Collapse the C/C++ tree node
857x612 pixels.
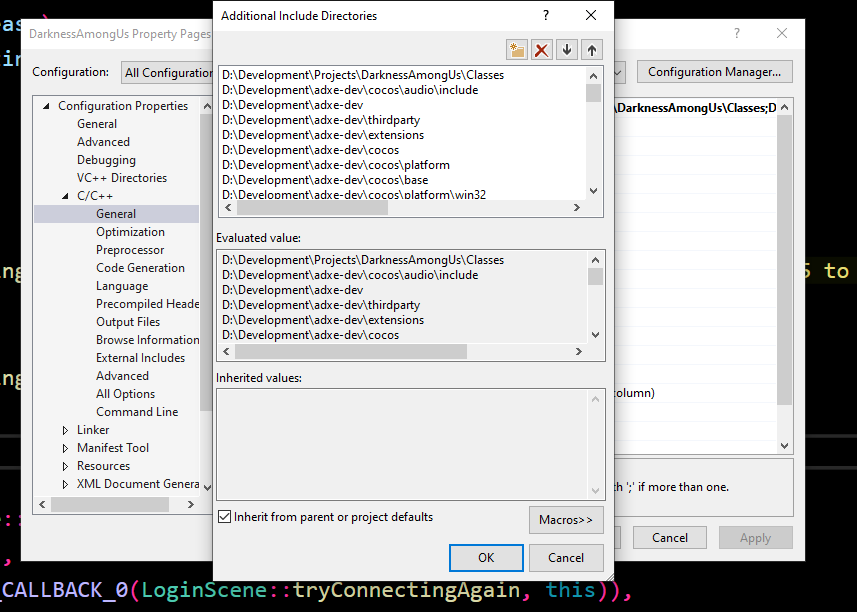pyautogui.click(x=66, y=196)
